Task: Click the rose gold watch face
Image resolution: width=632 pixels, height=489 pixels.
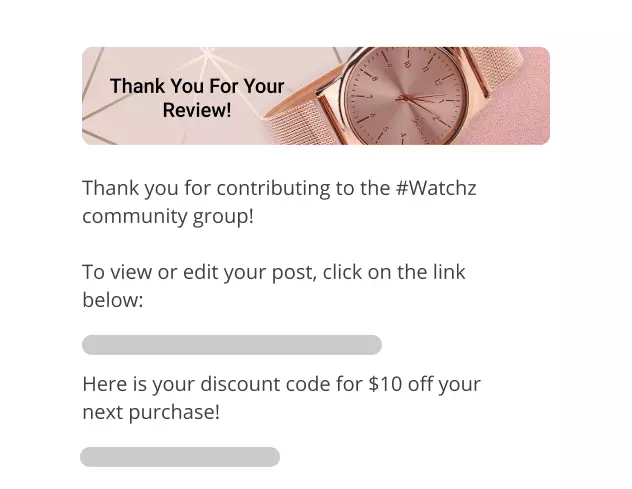Action: [406, 97]
